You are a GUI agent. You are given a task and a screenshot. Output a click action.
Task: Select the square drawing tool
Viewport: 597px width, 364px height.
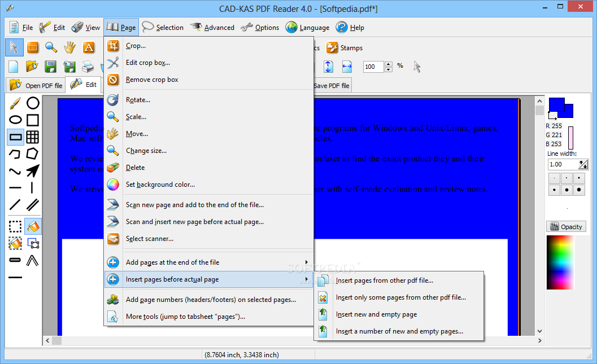[33, 120]
